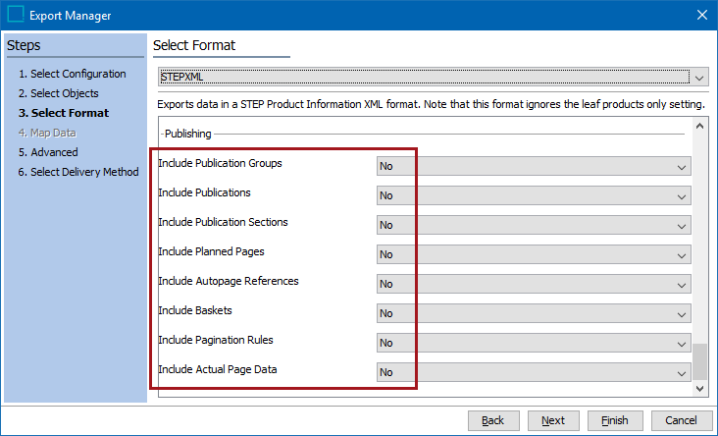Expand Include Autopage References dropdown

click(x=533, y=284)
